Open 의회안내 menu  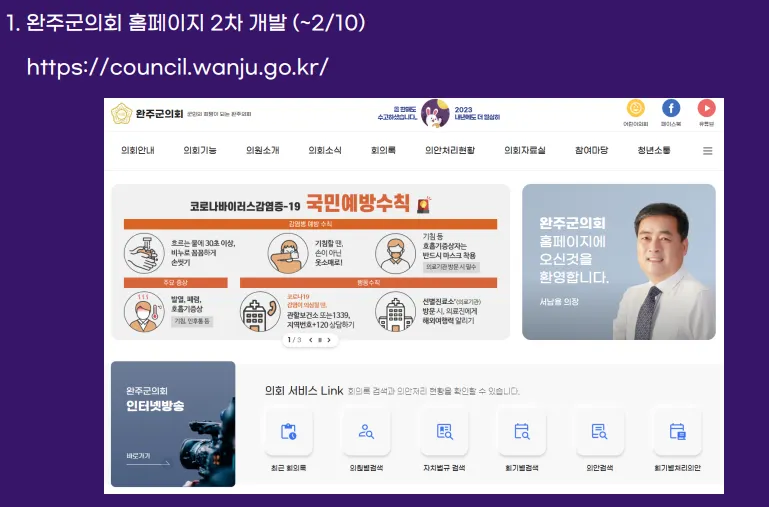[x=138, y=151]
